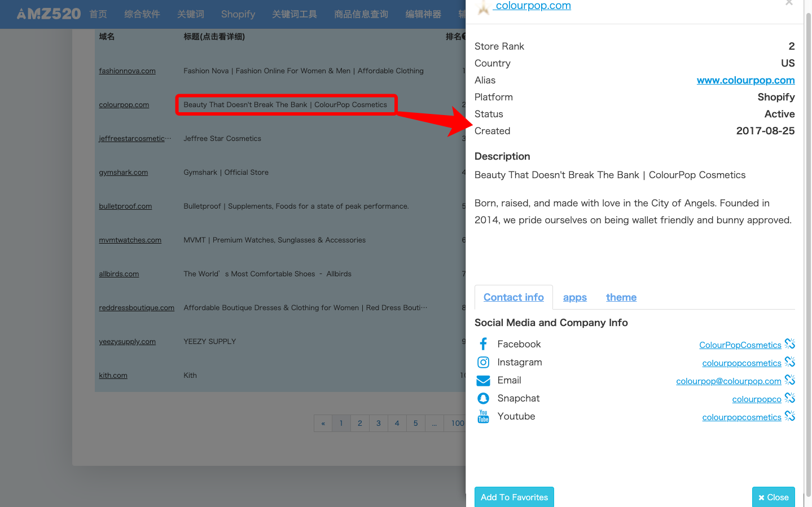This screenshot has width=812, height=507.
Task: Click the Email envelope icon
Action: tap(483, 381)
